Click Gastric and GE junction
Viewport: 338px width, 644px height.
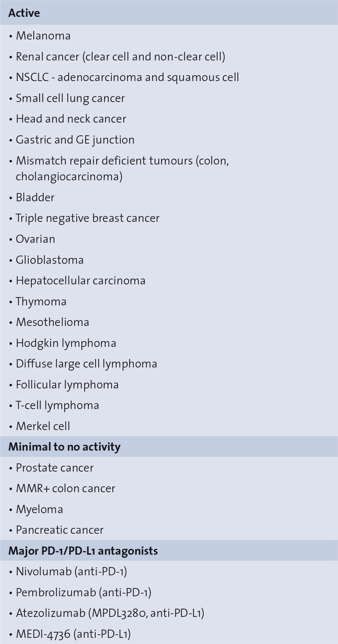click(x=75, y=140)
